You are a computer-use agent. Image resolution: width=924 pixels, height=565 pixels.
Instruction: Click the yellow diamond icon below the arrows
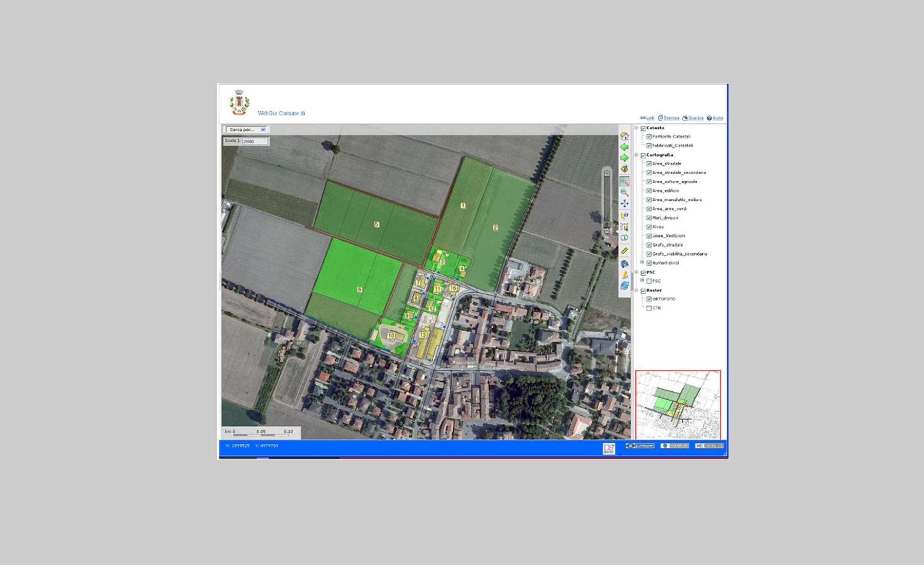[624, 169]
